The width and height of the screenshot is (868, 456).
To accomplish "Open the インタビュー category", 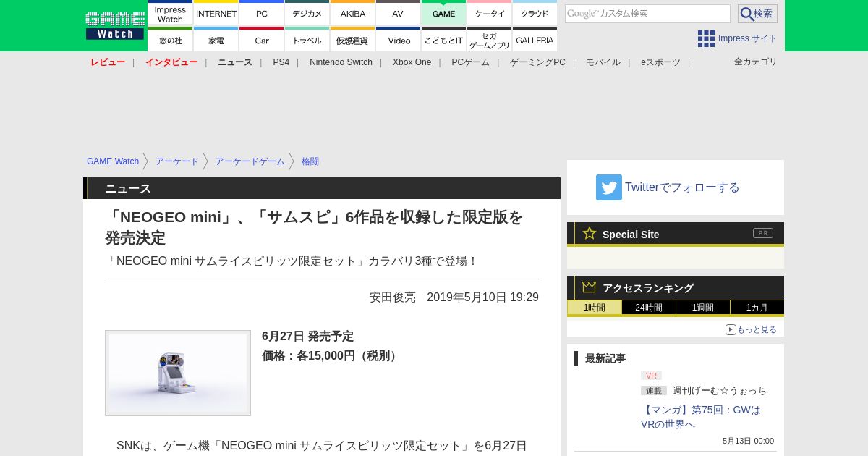I will click(171, 62).
